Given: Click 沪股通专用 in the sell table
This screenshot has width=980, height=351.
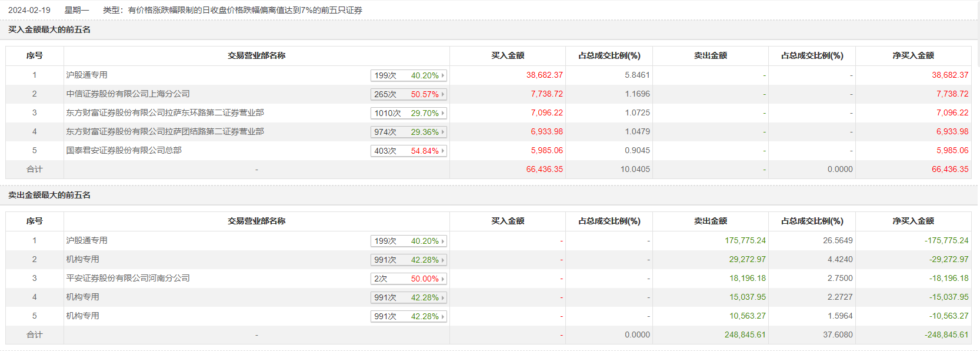Looking at the screenshot, I should pos(86,240).
